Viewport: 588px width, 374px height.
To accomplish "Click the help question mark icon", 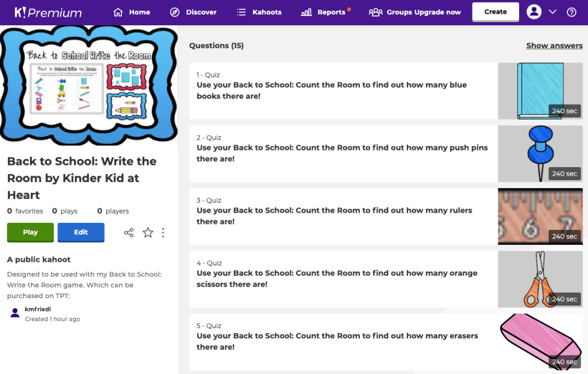I will click(x=571, y=12).
